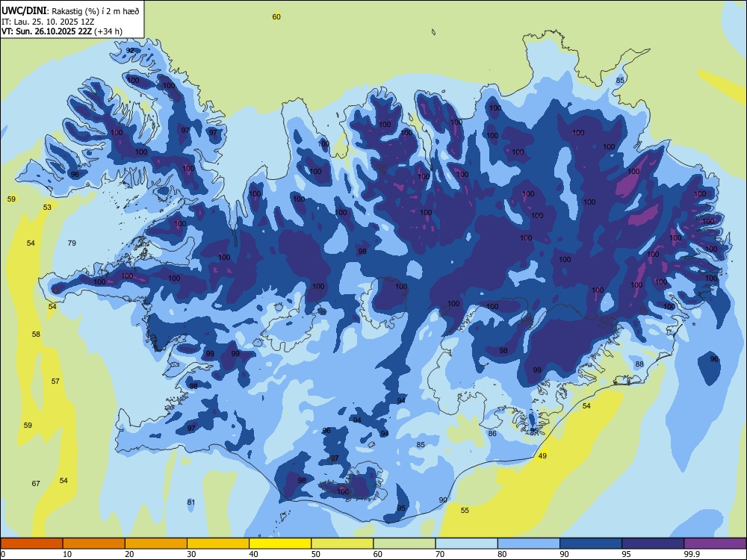Click the map value '90' near south coast
Screen dimensions: 747x560
pyautogui.click(x=443, y=500)
